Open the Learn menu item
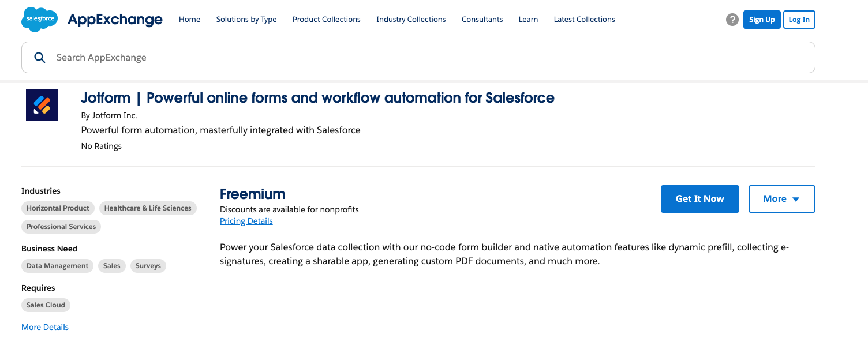868x353 pixels. click(x=528, y=20)
